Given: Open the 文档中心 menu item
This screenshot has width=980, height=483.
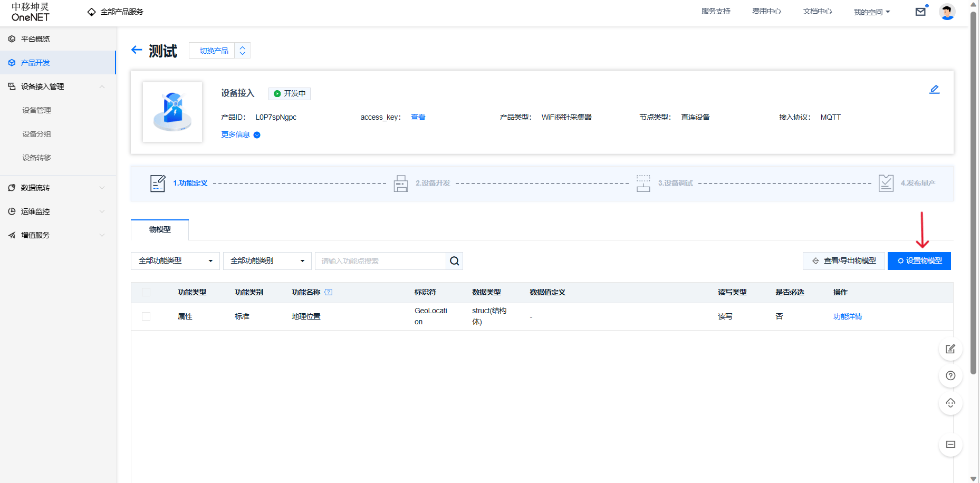Looking at the screenshot, I should (x=816, y=11).
